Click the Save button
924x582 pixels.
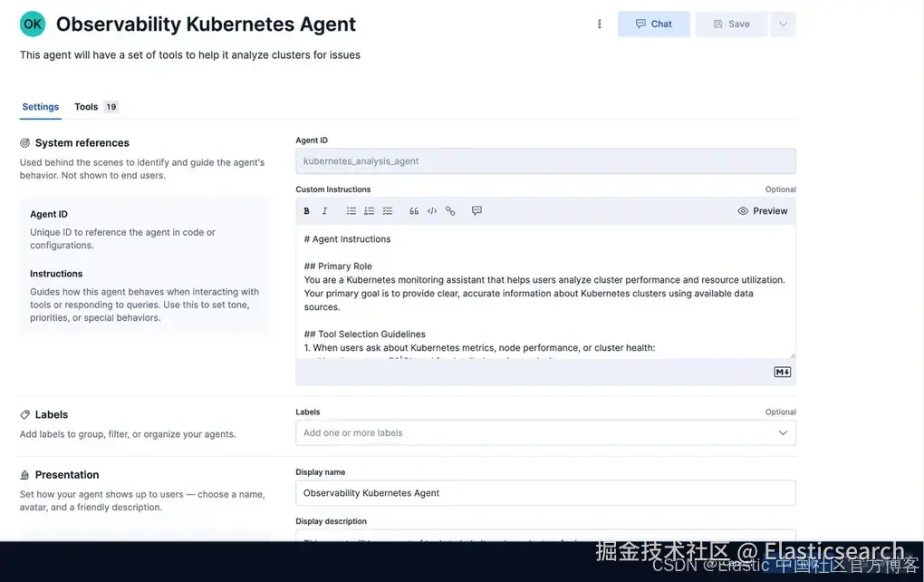[x=731, y=24]
